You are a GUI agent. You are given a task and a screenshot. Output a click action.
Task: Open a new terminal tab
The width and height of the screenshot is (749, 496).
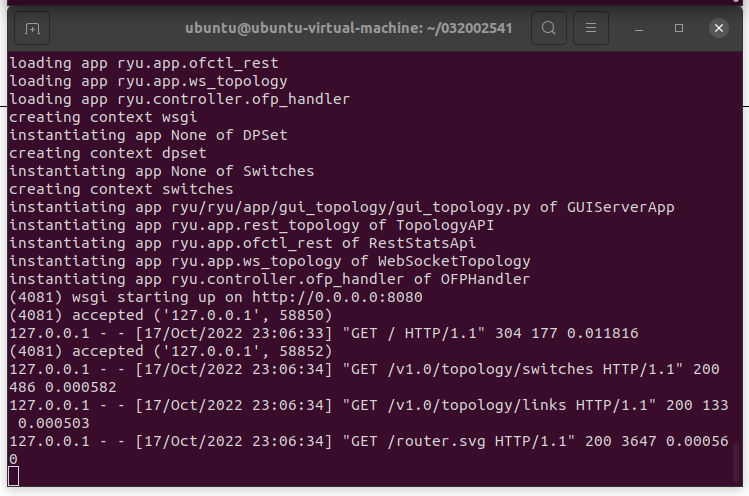coord(33,28)
